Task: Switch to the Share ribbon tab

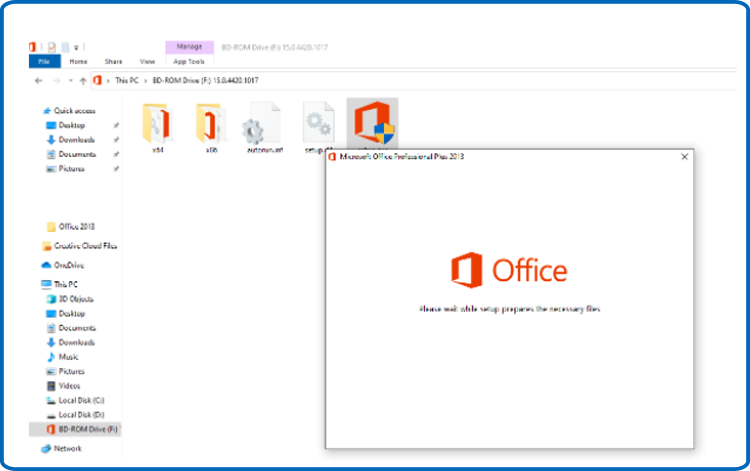Action: tap(113, 61)
